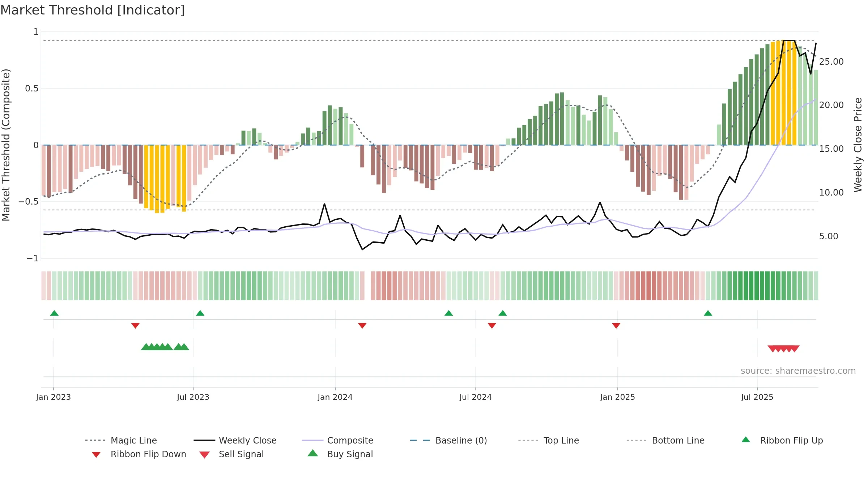Click the Jul 2023 axis label
The width and height of the screenshot is (868, 488).
(193, 397)
